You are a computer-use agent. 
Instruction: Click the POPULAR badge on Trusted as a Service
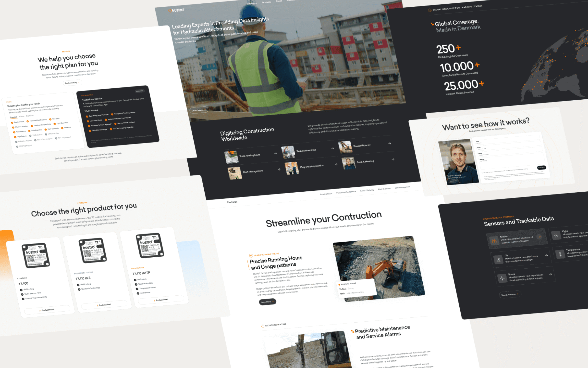[140, 91]
